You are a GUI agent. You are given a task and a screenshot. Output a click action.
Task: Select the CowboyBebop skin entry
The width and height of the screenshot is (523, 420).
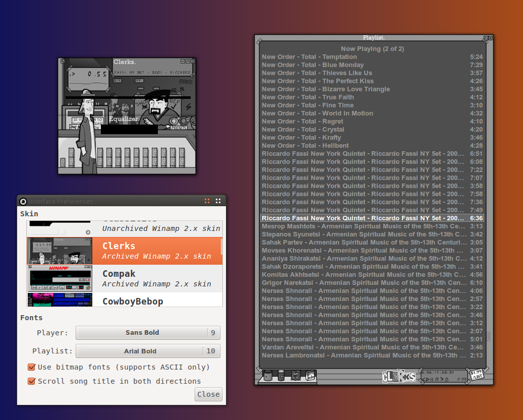pyautogui.click(x=125, y=301)
